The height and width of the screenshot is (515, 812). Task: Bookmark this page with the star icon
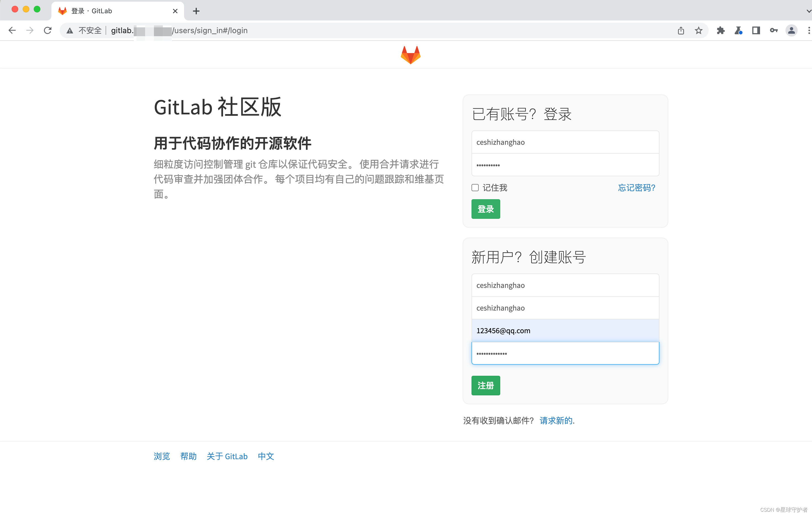coord(698,31)
